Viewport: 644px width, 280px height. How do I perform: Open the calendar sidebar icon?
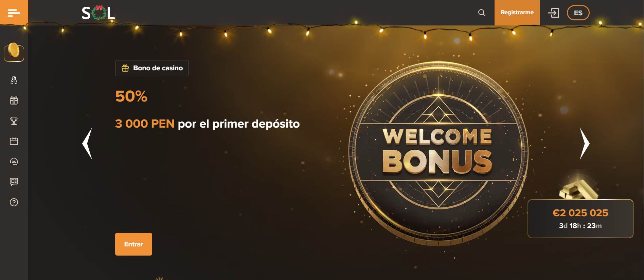(14, 141)
